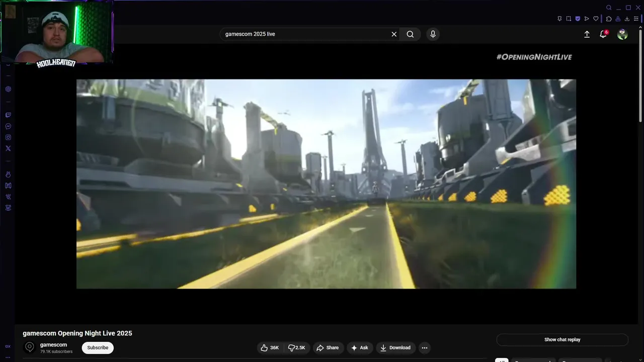Open the browser profile person icon
Screen dimensions: 644x362
click(x=618, y=19)
